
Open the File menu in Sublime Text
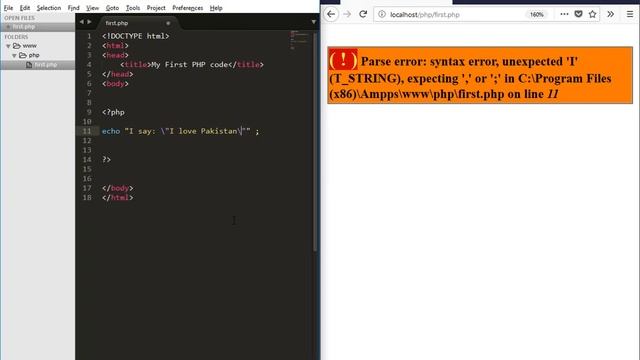point(8,8)
